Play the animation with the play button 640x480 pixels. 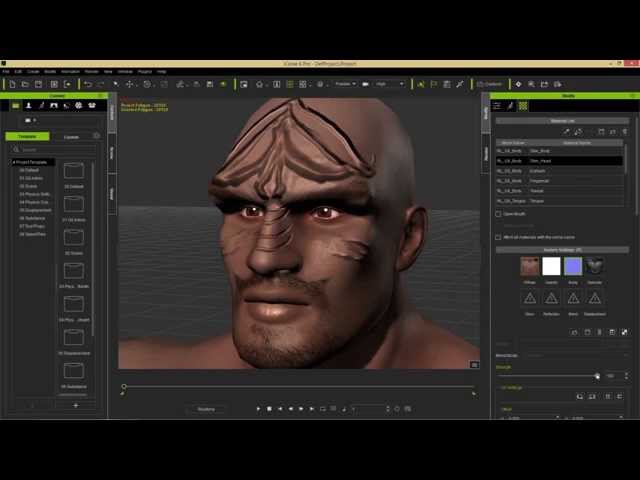pyautogui.click(x=258, y=409)
